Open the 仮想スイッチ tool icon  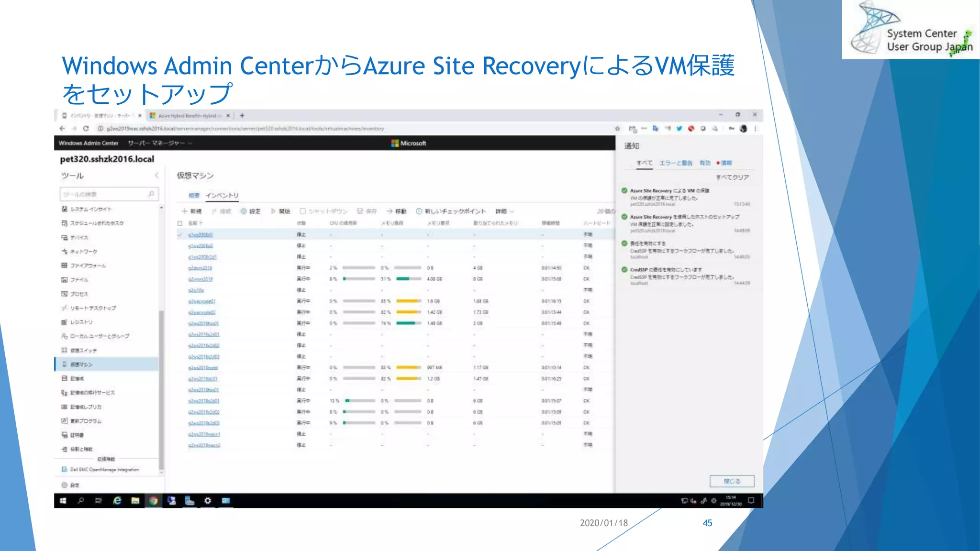tap(64, 350)
